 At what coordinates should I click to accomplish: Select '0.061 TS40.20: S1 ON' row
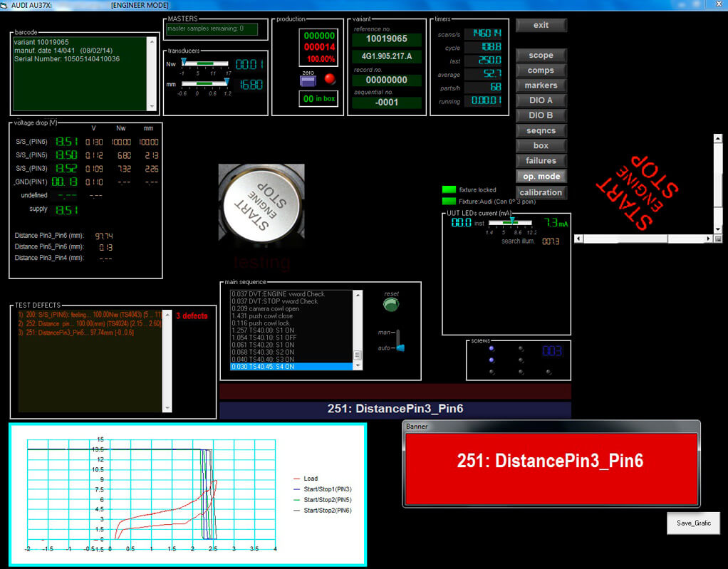pos(291,345)
